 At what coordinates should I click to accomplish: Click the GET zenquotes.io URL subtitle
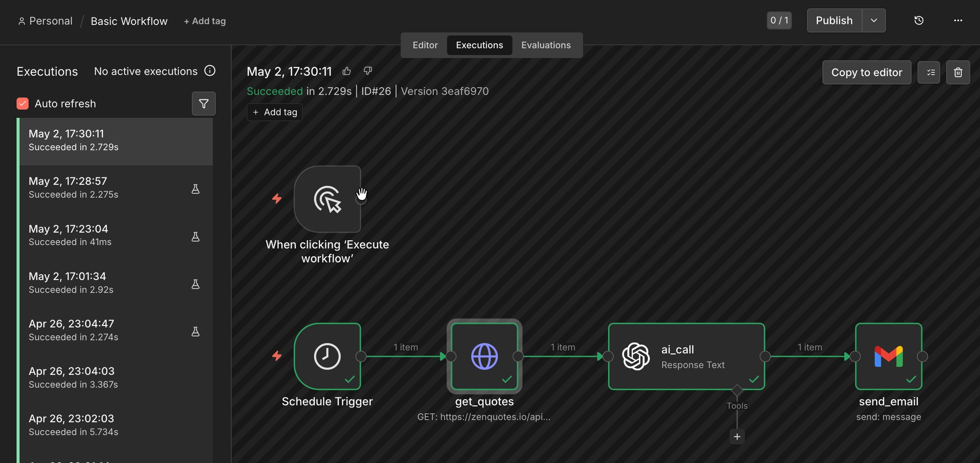click(x=484, y=417)
